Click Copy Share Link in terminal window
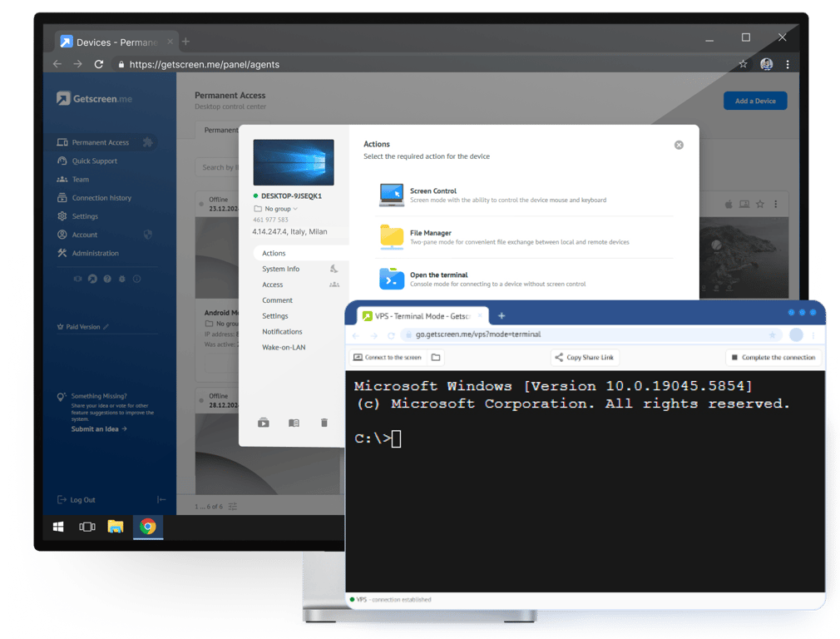The width and height of the screenshot is (840, 639). pyautogui.click(x=585, y=357)
